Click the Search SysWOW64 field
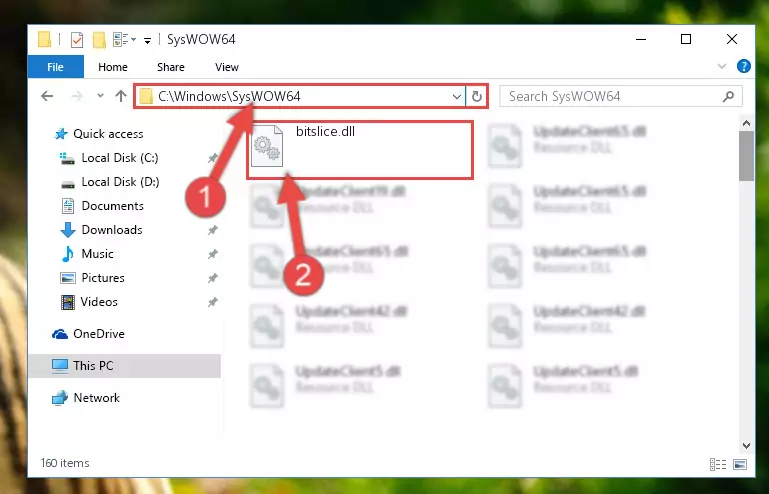 (620, 96)
